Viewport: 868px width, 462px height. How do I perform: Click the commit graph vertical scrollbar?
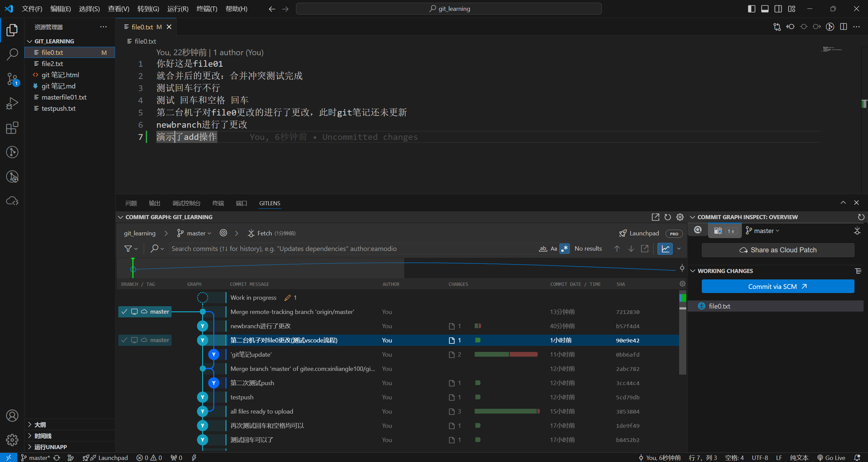(x=683, y=332)
